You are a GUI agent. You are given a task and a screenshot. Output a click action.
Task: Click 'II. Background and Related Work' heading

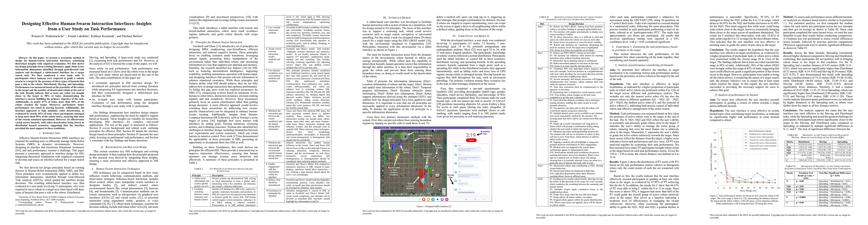pos(124,147)
